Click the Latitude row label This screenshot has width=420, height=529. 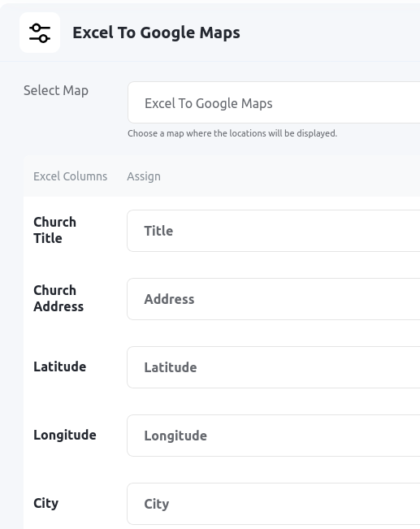(x=60, y=366)
